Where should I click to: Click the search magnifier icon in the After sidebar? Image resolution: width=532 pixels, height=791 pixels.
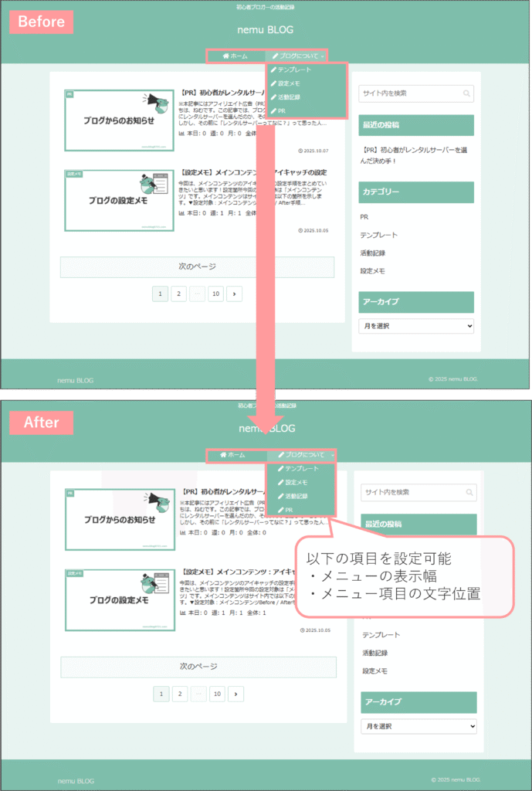coord(469,492)
